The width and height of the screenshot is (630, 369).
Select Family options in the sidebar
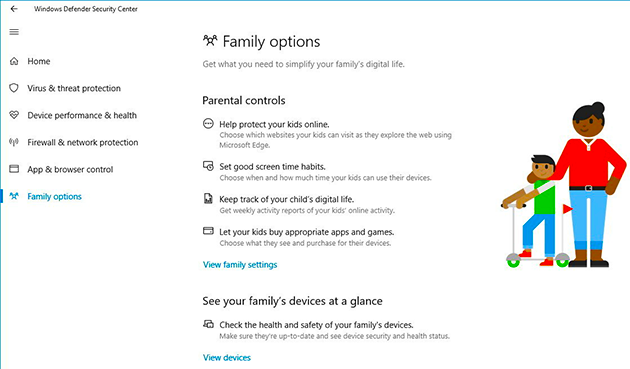click(x=55, y=197)
